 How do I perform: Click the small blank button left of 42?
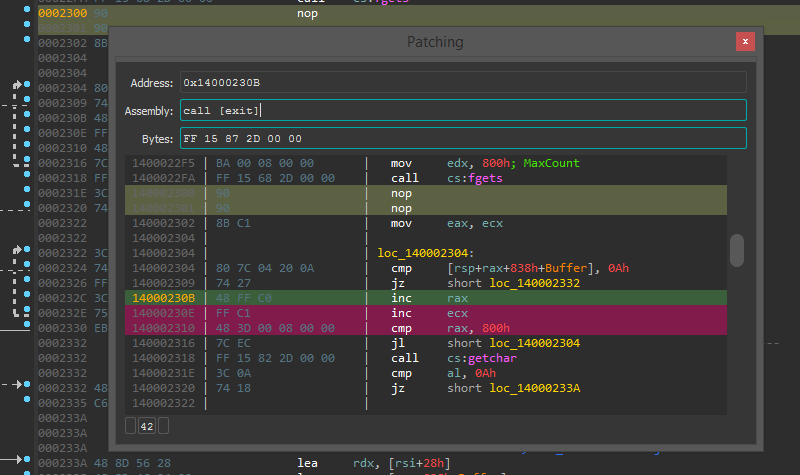tap(130, 426)
